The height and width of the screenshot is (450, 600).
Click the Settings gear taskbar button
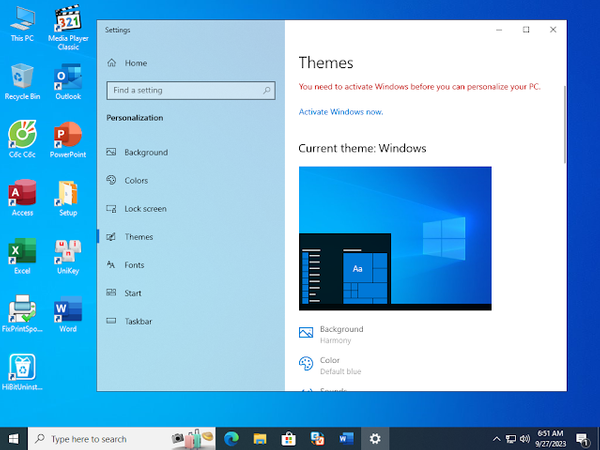click(x=375, y=439)
